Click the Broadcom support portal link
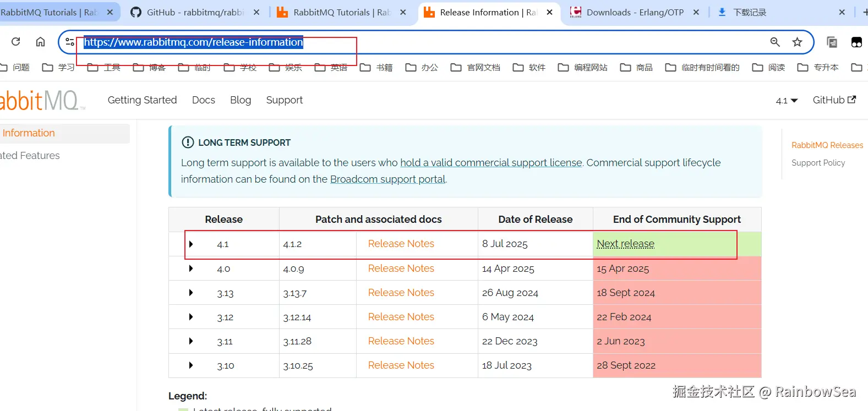The height and width of the screenshot is (411, 868). click(x=387, y=179)
